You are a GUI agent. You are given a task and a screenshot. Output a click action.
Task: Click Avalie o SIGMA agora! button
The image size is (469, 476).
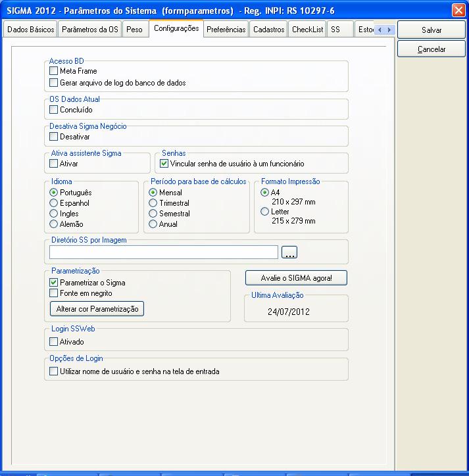296,277
